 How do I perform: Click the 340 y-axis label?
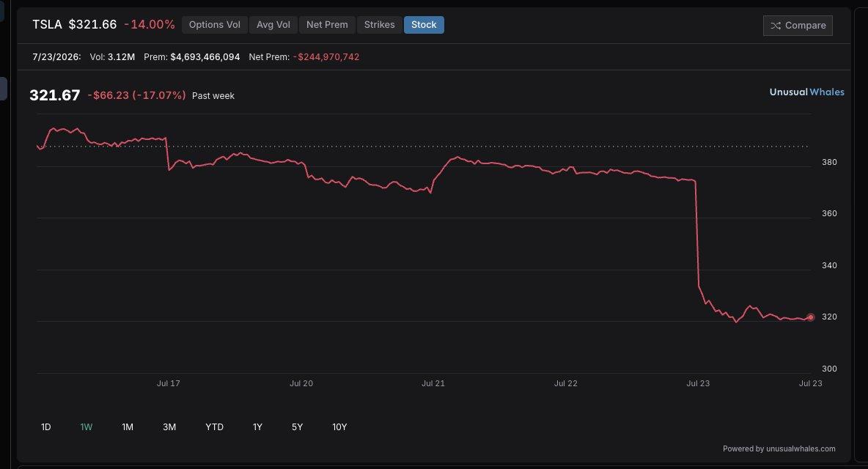coord(829,265)
